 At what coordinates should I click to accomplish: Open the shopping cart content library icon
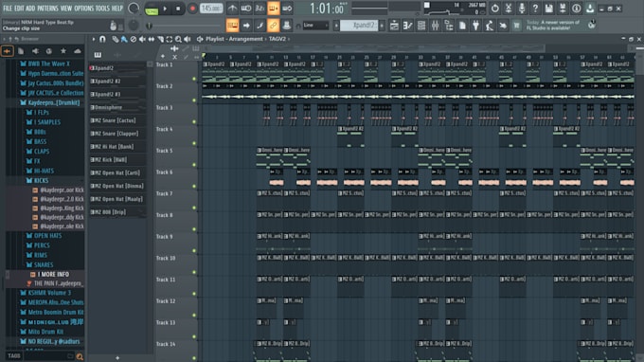point(516,26)
